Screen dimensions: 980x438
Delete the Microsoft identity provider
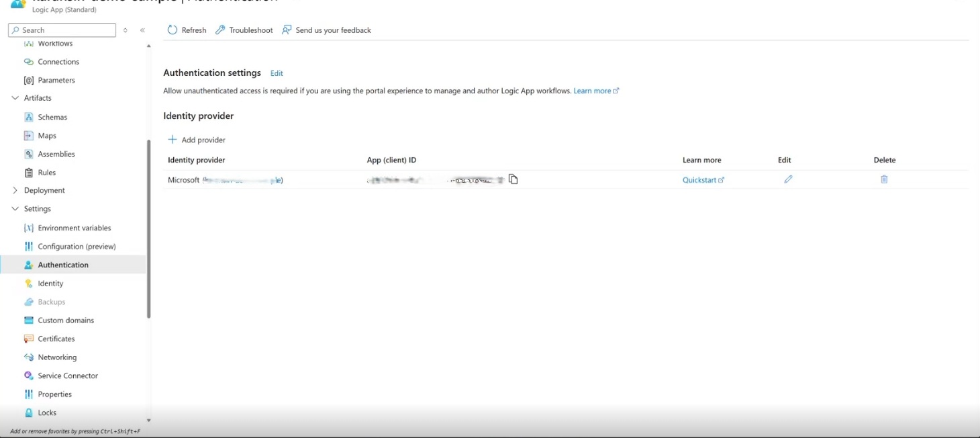pos(884,179)
